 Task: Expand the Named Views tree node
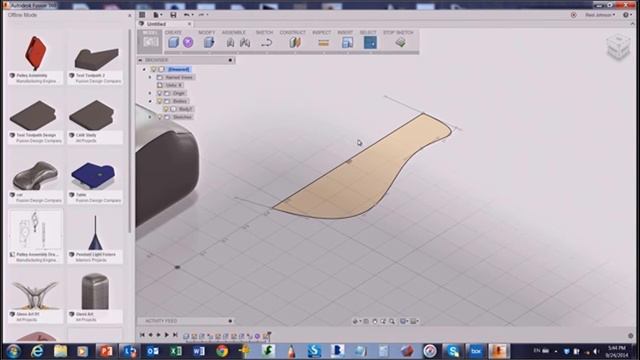[150, 77]
